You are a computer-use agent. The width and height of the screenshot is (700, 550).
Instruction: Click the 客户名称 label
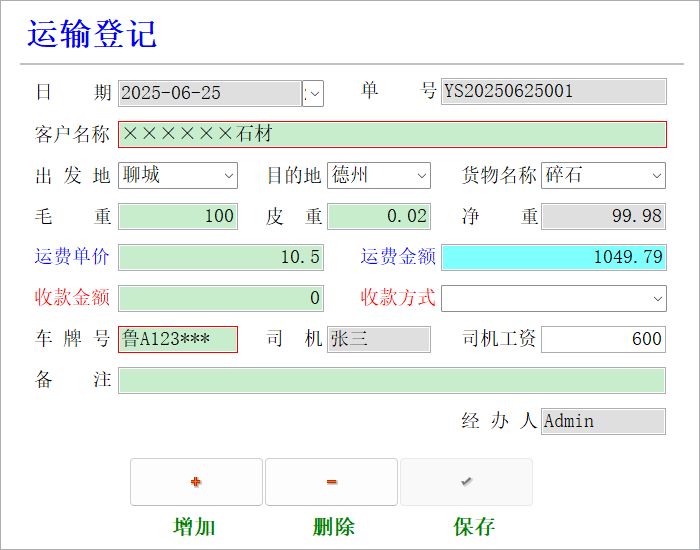(x=72, y=134)
